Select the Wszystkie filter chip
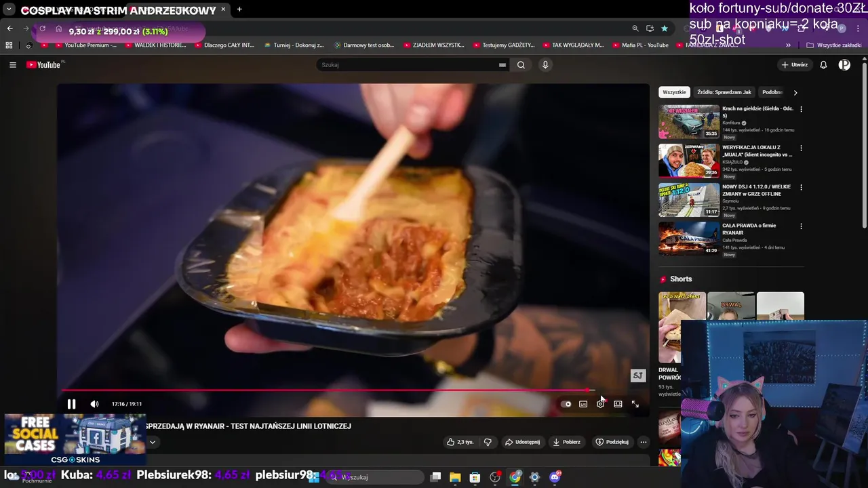The image size is (868, 488). [x=674, y=92]
